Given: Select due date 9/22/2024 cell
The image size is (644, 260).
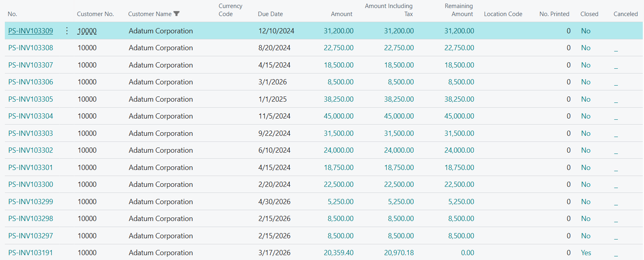Looking at the screenshot, I should [x=274, y=133].
